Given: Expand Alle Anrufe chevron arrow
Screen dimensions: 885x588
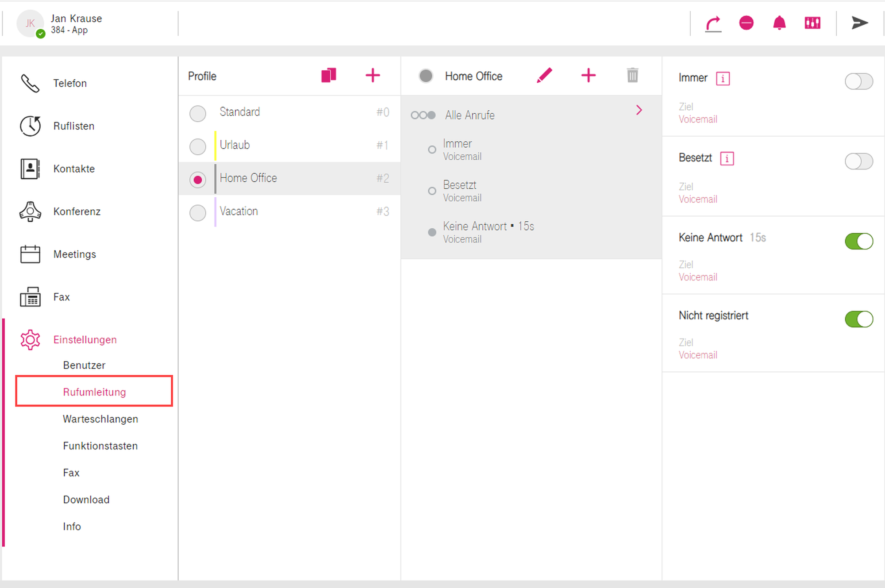Looking at the screenshot, I should (639, 110).
